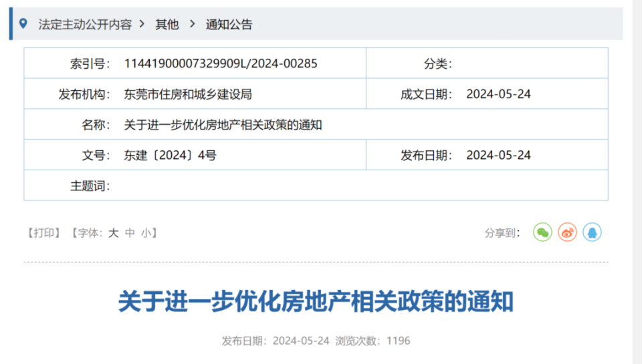Click document number 东建〔2024〕4号
This screenshot has width=642, height=364.
(x=171, y=156)
